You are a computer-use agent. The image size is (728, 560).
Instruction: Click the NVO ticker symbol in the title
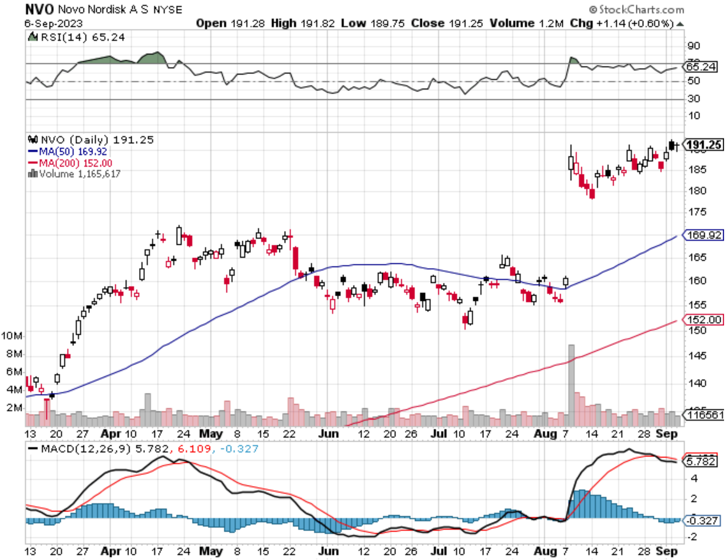click(40, 9)
